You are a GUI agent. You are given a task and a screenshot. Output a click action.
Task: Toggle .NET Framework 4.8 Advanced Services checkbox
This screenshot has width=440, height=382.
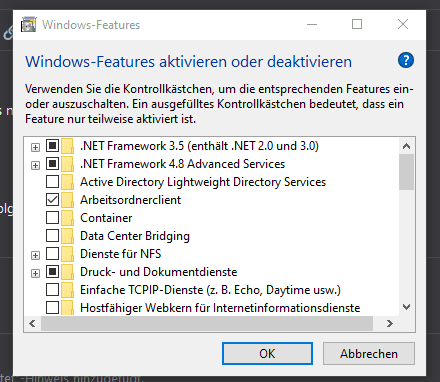pos(52,164)
